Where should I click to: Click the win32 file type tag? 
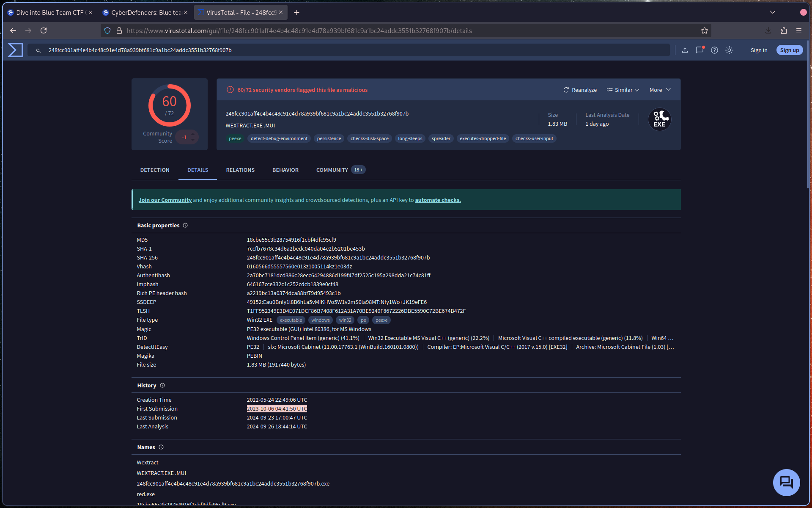click(345, 320)
